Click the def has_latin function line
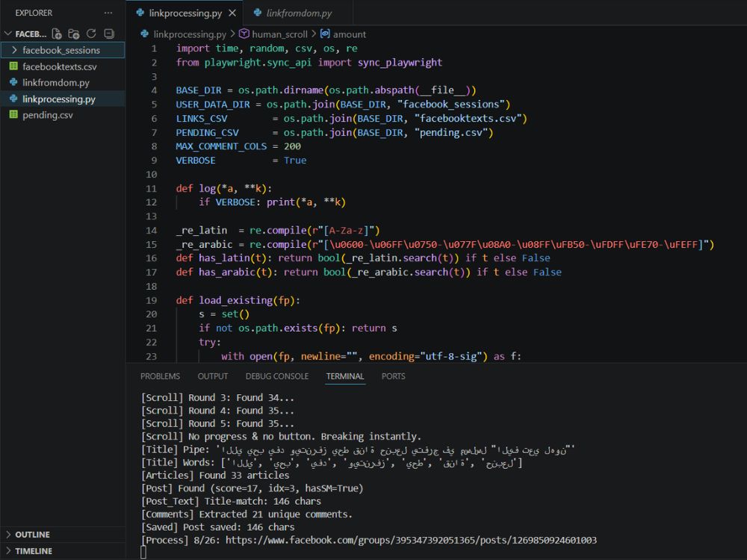This screenshot has width=747, height=560. [363, 258]
